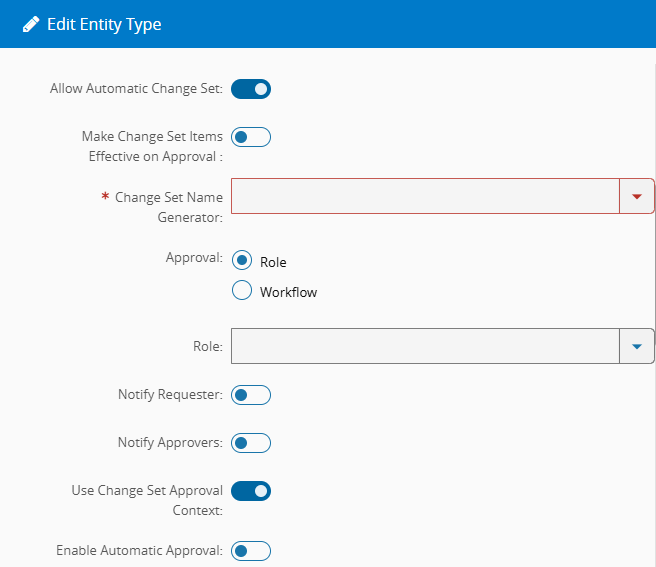The width and height of the screenshot is (656, 567).
Task: Click the pencil edit icon in header
Action: pyautogui.click(x=31, y=24)
